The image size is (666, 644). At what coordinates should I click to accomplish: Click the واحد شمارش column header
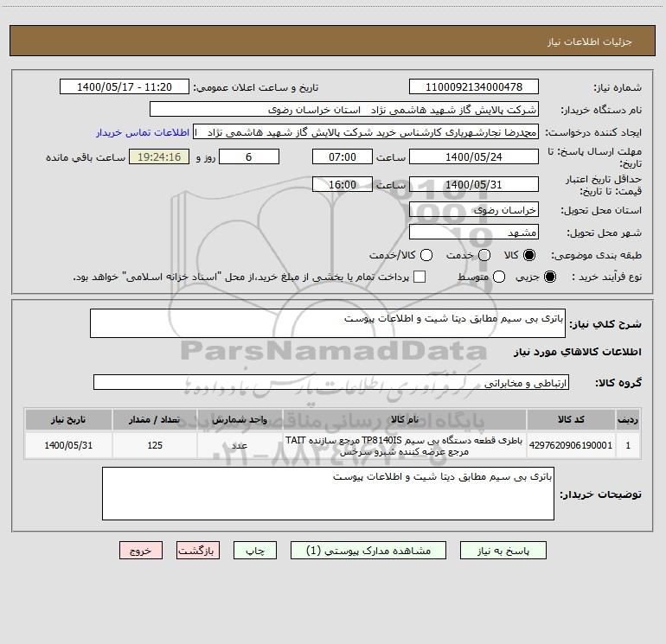240,419
